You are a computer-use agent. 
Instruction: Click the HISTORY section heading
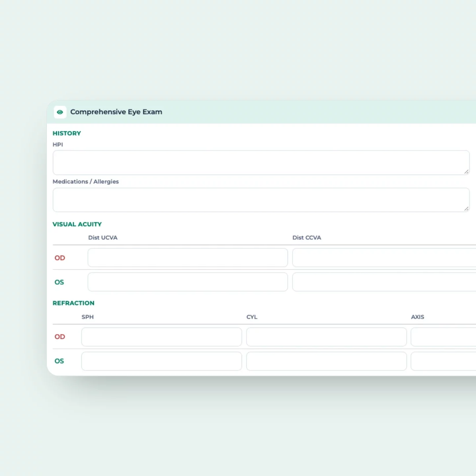(x=67, y=133)
